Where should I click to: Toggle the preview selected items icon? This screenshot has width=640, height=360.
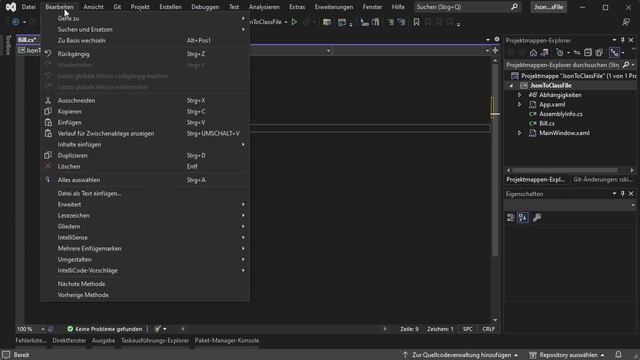pyautogui.click(x=614, y=53)
